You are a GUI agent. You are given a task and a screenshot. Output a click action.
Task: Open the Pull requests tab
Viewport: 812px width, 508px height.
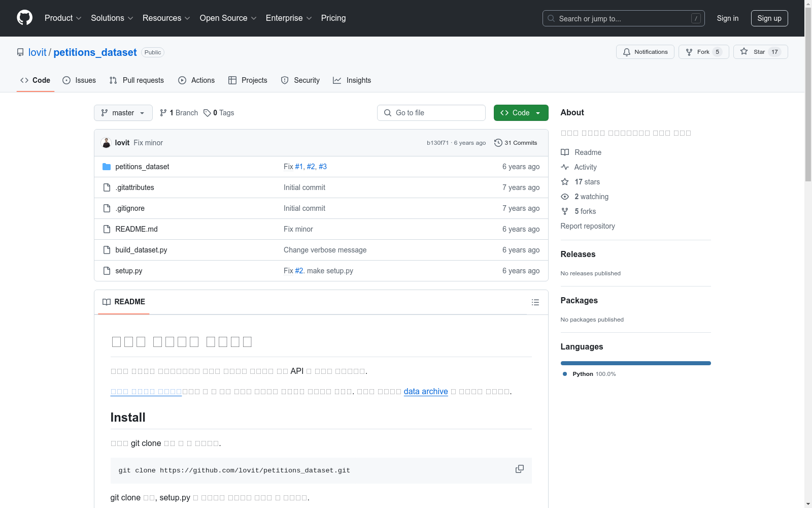(x=137, y=80)
